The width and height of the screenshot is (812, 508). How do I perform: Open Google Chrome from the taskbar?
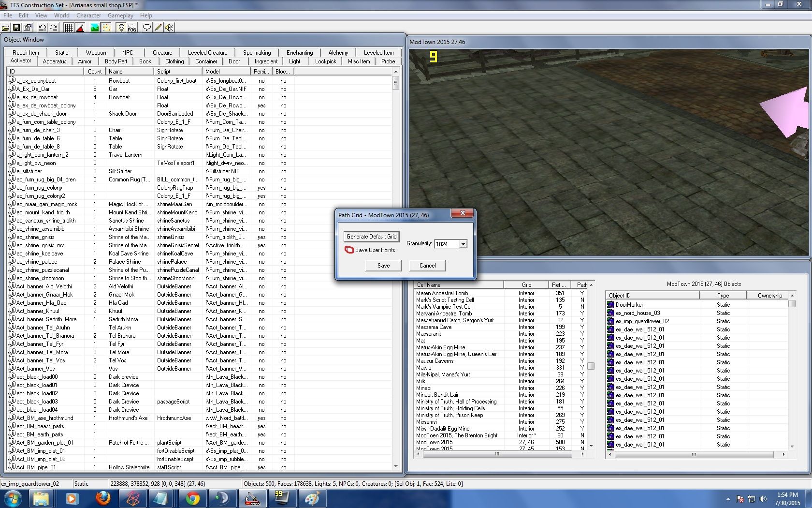point(192,498)
